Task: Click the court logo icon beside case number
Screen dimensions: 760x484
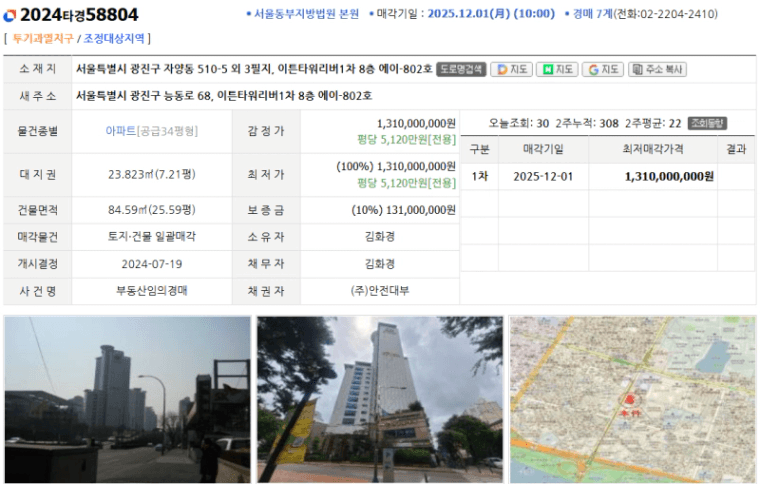Action: (11, 16)
